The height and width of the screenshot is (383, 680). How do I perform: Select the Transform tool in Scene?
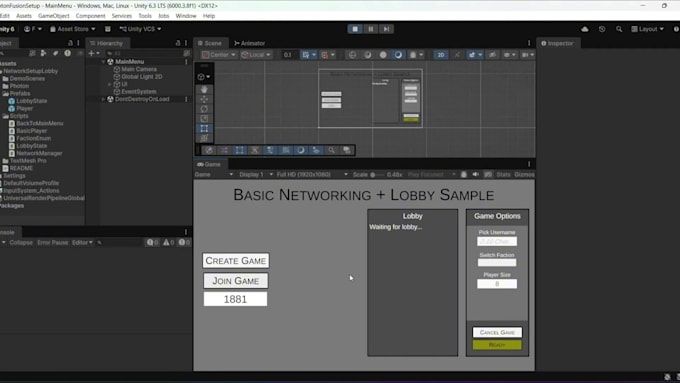204,138
